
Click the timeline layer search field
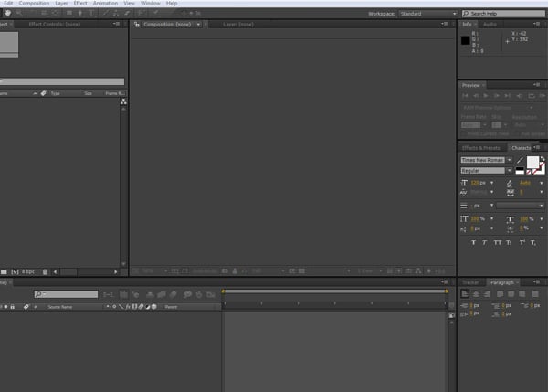click(x=66, y=294)
